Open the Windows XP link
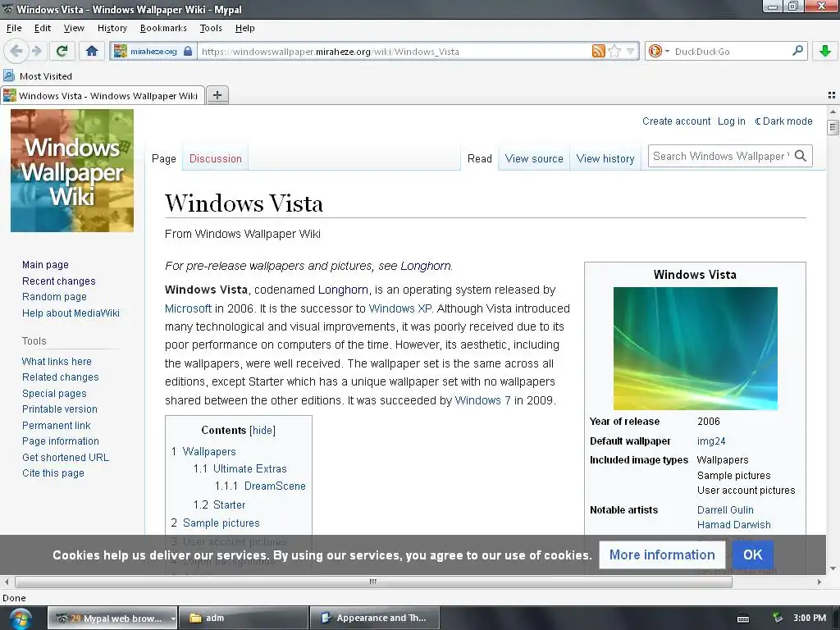 400,308
